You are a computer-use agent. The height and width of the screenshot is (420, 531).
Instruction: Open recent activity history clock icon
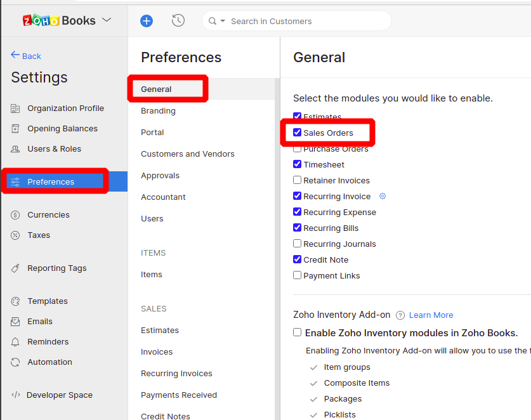[x=178, y=21]
